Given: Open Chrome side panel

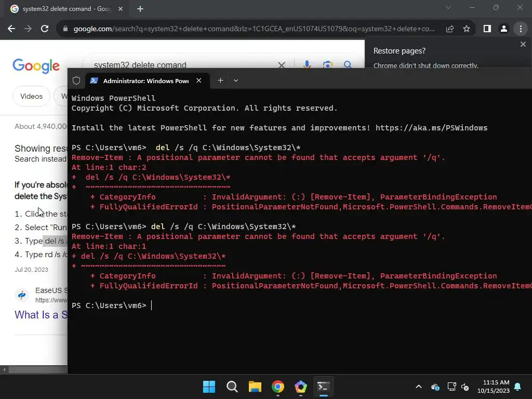Looking at the screenshot, I should [487, 29].
